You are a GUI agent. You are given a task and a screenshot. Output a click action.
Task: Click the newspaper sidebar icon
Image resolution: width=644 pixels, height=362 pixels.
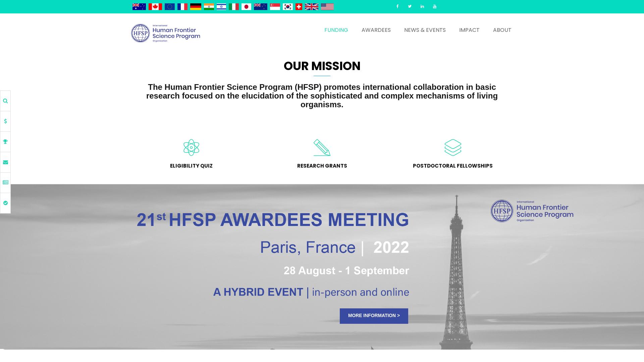click(x=5, y=183)
